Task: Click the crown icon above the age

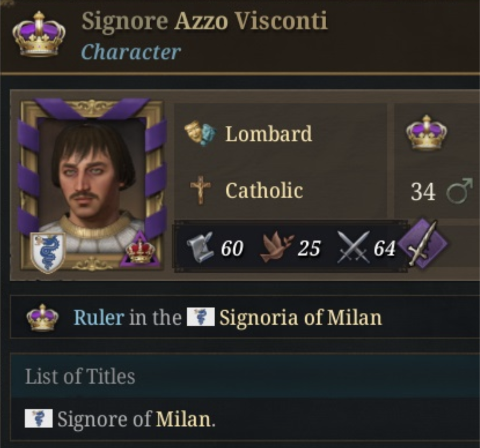Action: [426, 132]
